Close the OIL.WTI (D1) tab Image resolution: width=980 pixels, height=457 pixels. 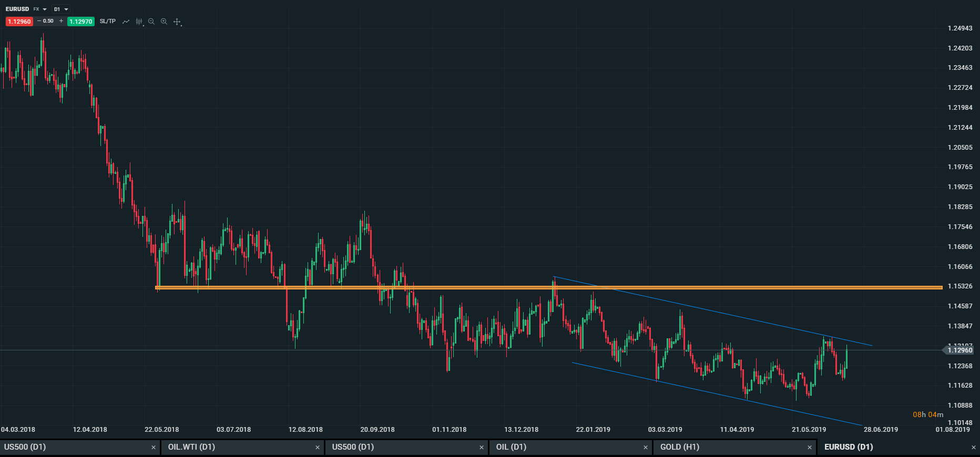point(318,448)
